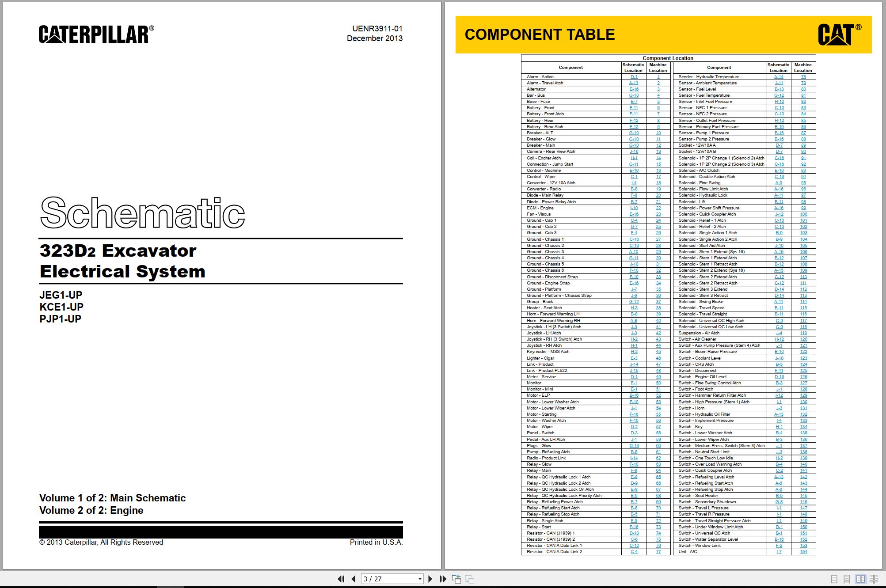Go to the previous page

coord(353,579)
